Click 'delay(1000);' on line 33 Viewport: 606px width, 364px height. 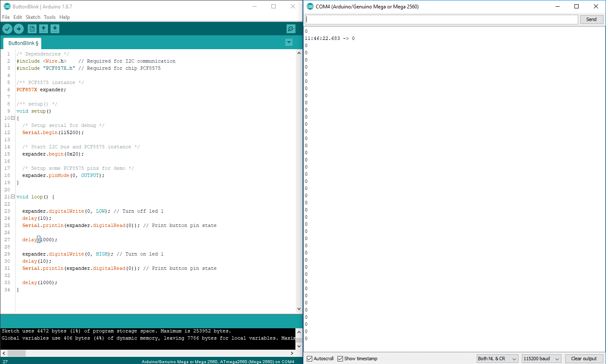pyautogui.click(x=40, y=282)
